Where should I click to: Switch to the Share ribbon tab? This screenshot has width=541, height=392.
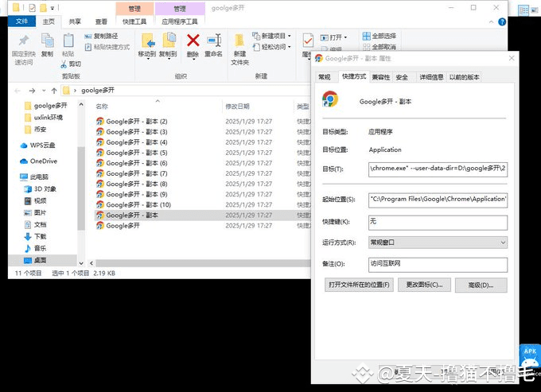click(x=75, y=21)
